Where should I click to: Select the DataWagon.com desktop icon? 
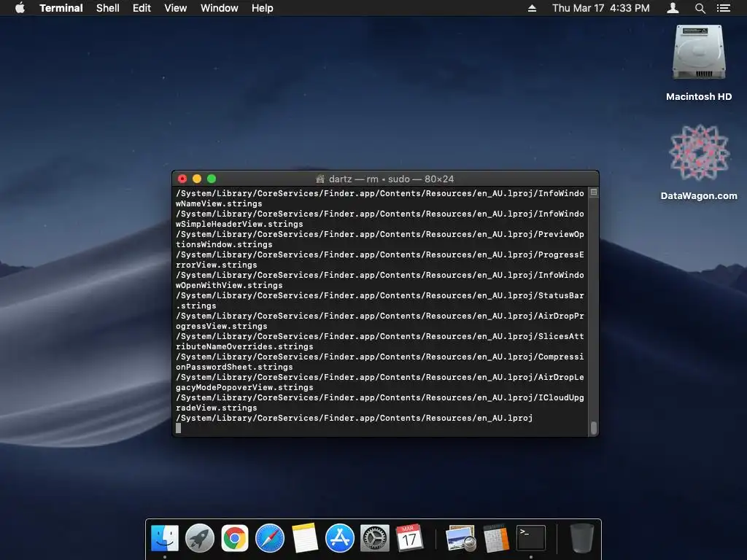coord(699,152)
